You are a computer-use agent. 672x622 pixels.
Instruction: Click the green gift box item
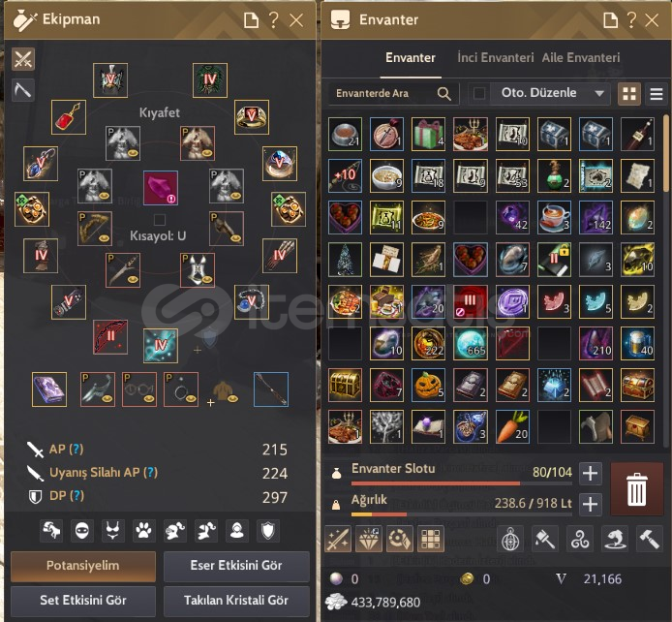428,134
